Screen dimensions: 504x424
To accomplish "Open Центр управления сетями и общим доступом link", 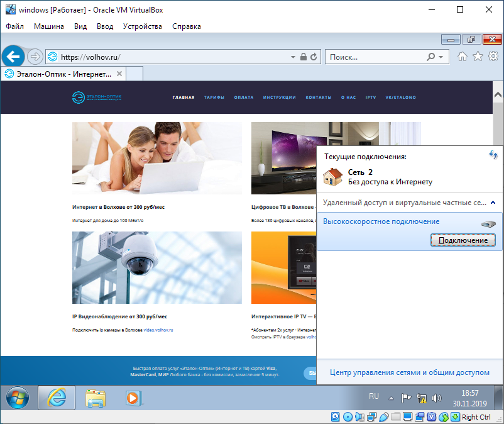I will 410,372.
